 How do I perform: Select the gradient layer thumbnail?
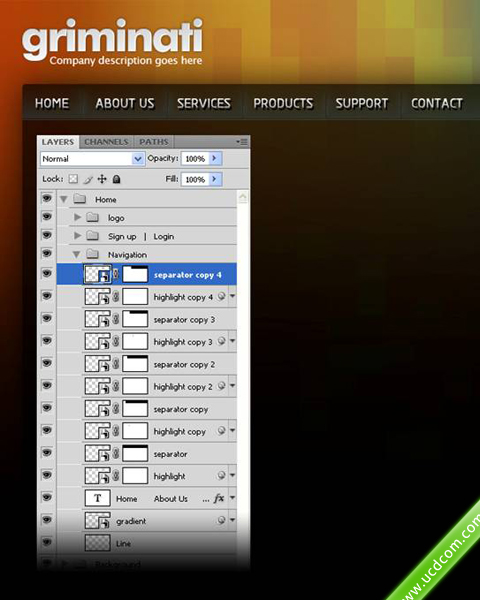coord(98,521)
